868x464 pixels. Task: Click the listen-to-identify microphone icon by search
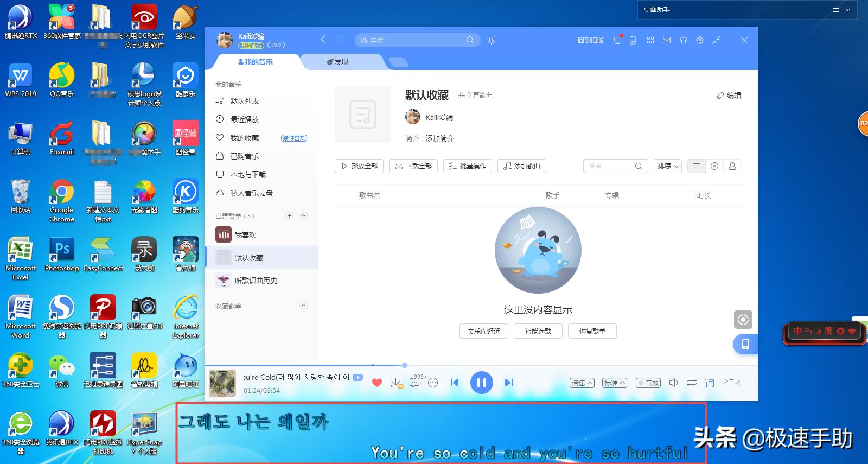tap(492, 40)
